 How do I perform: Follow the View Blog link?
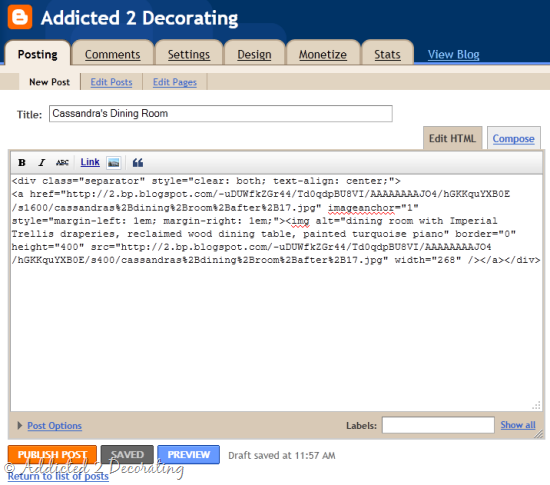pyautogui.click(x=454, y=54)
